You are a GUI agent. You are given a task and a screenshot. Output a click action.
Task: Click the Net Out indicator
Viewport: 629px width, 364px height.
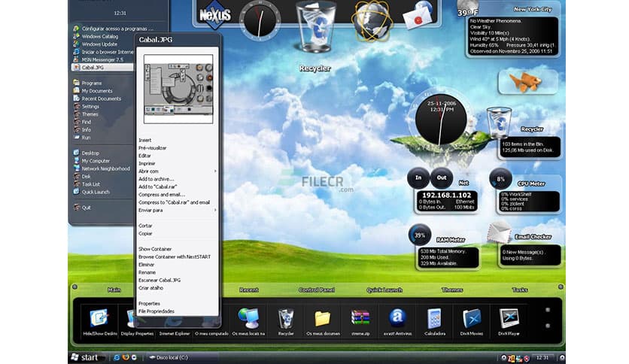tap(441, 177)
